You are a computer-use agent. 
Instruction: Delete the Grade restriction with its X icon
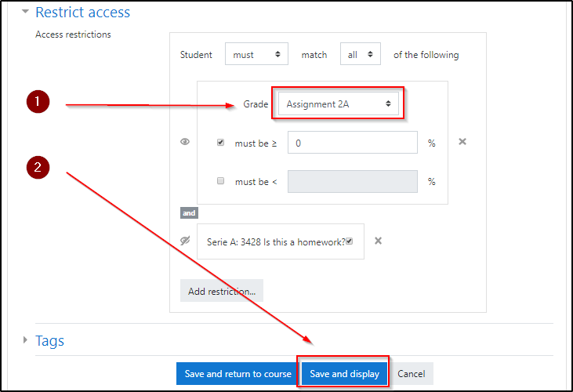(x=462, y=142)
